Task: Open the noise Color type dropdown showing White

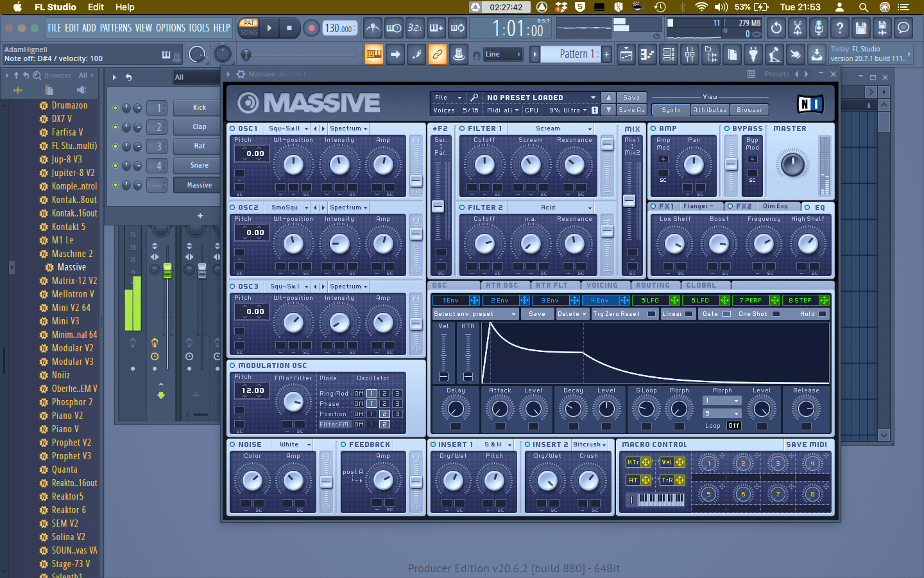Action: (293, 444)
